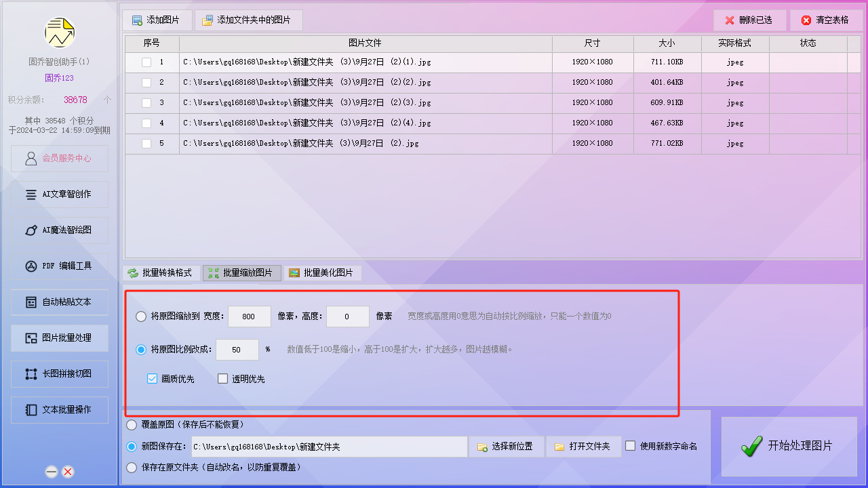The height and width of the screenshot is (488, 868).
Task: Select 保存在原文件夹 radio option
Action: pos(132,468)
